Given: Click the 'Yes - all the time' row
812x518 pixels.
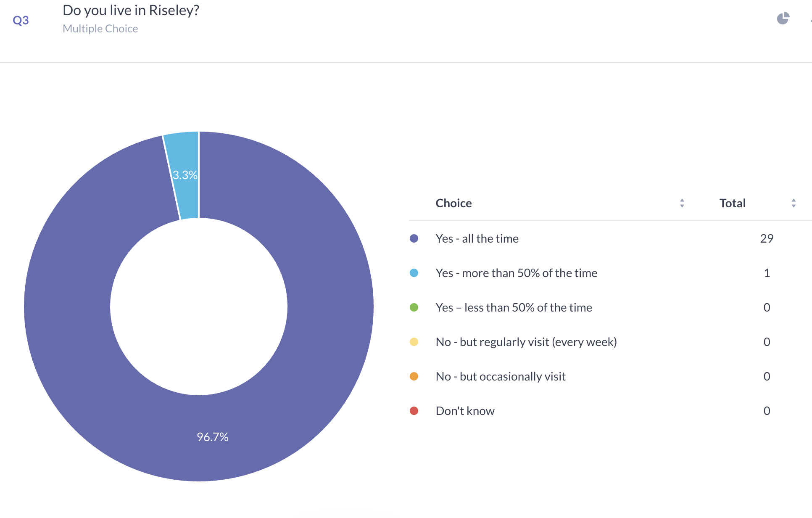Looking at the screenshot, I should (477, 238).
